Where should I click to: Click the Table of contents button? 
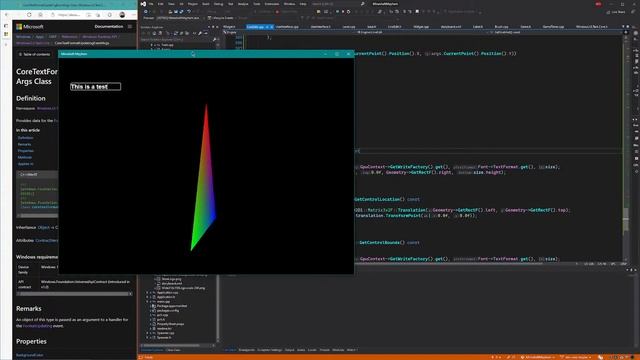[x=35, y=54]
